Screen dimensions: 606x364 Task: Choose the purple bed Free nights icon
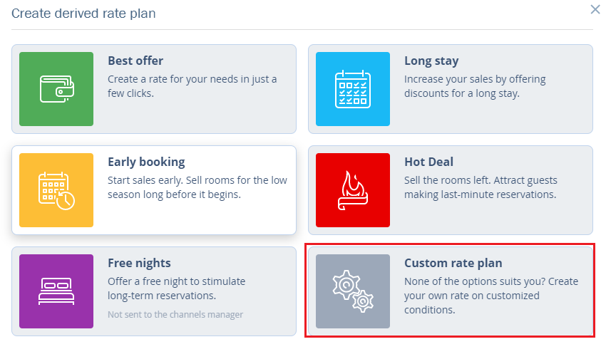click(56, 291)
